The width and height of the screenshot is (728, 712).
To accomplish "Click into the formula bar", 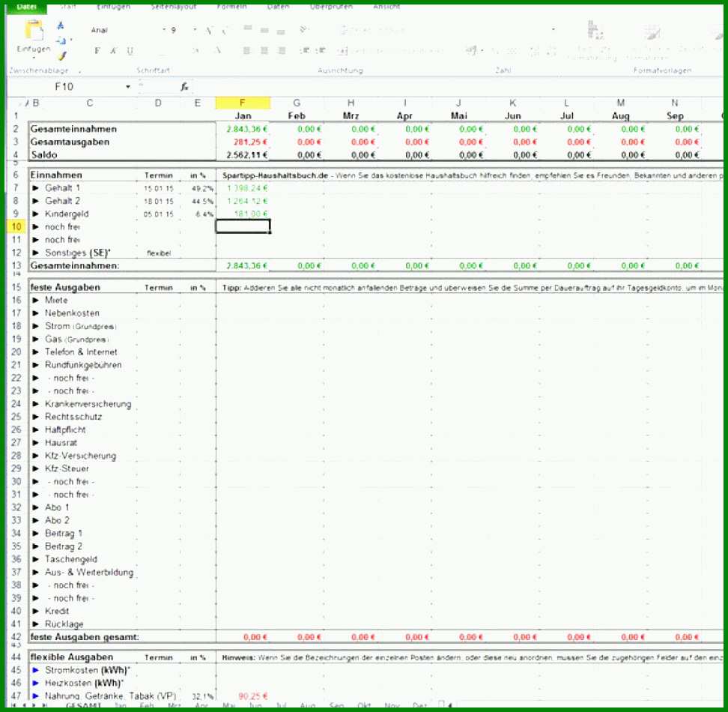I will point(458,87).
